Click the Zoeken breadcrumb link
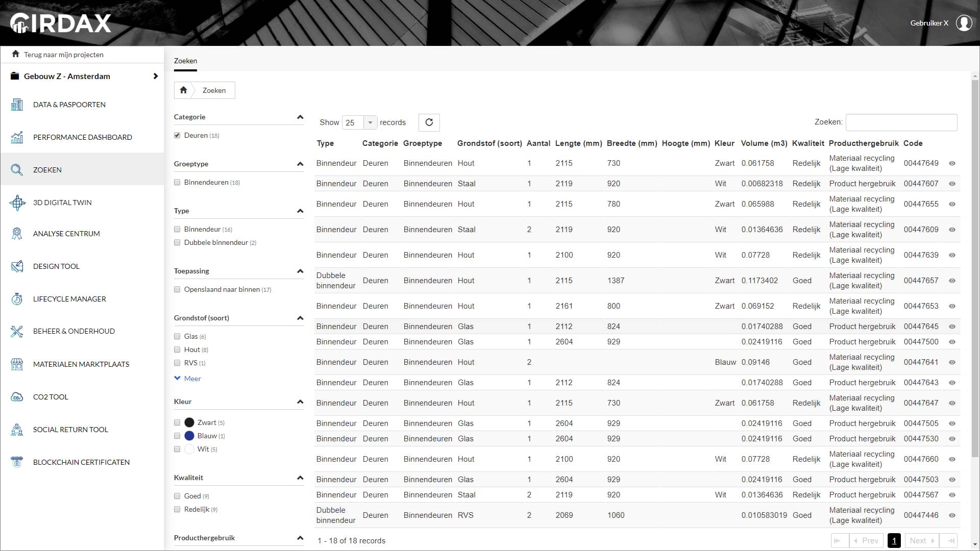The image size is (980, 551). [214, 90]
